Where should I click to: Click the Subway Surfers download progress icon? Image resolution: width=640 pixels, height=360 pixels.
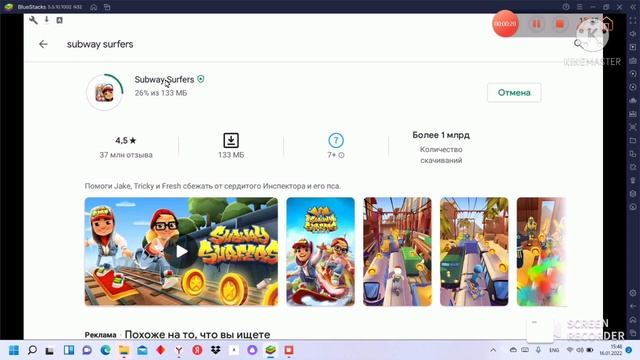tap(104, 93)
